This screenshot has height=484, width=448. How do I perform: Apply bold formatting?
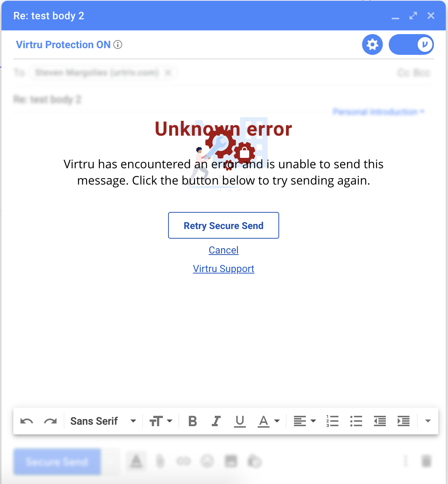coord(193,421)
